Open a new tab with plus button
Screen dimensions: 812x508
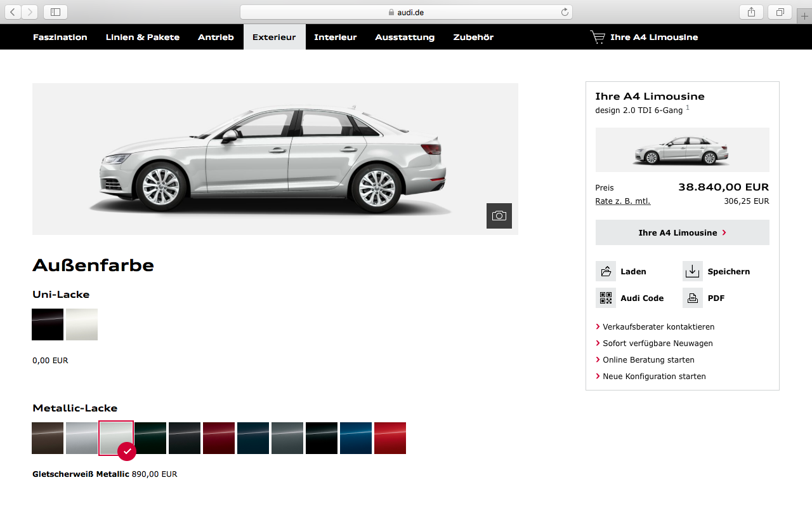pos(804,16)
